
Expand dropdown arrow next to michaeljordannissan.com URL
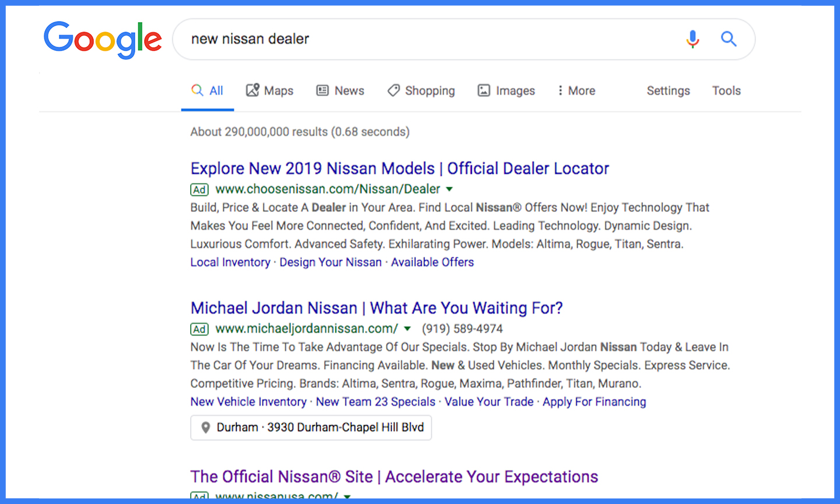pyautogui.click(x=407, y=329)
